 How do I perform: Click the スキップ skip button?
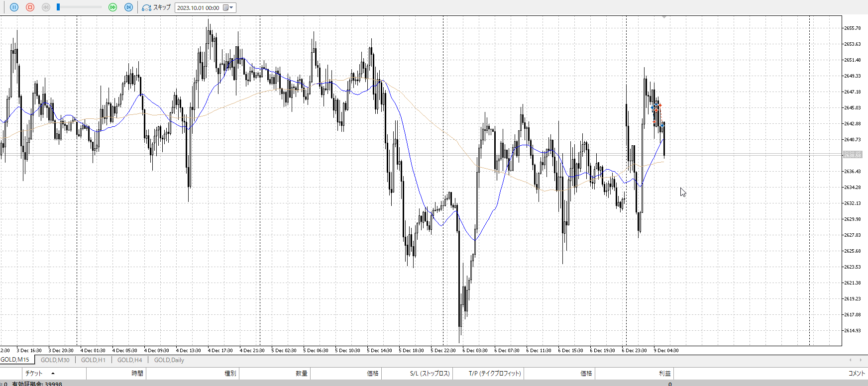156,7
